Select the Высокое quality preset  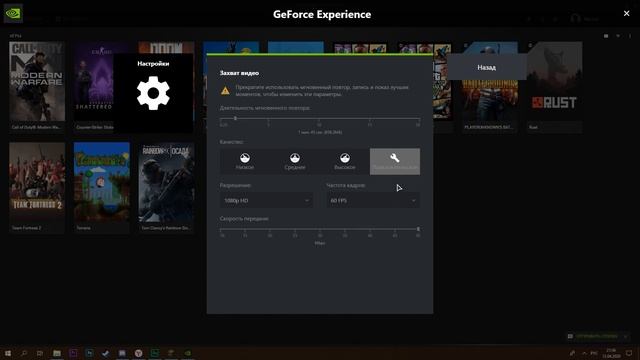[345, 162]
